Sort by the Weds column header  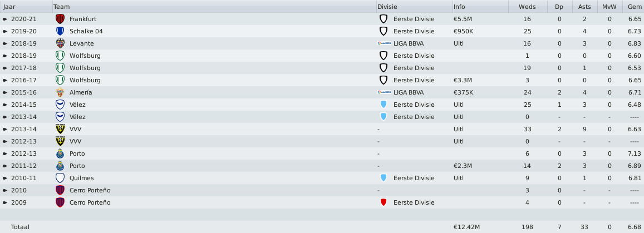(x=527, y=7)
